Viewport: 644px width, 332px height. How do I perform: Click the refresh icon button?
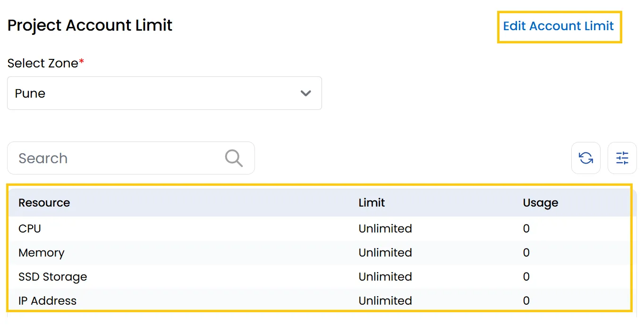point(586,158)
